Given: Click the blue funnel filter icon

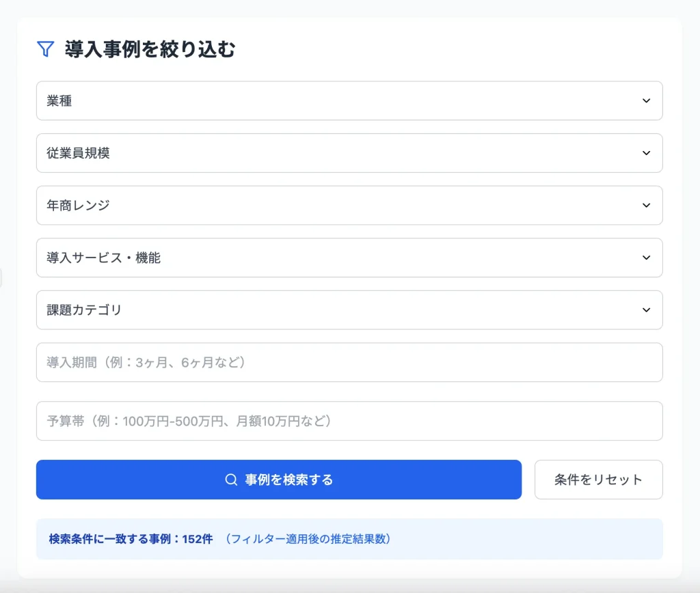Looking at the screenshot, I should pos(46,49).
